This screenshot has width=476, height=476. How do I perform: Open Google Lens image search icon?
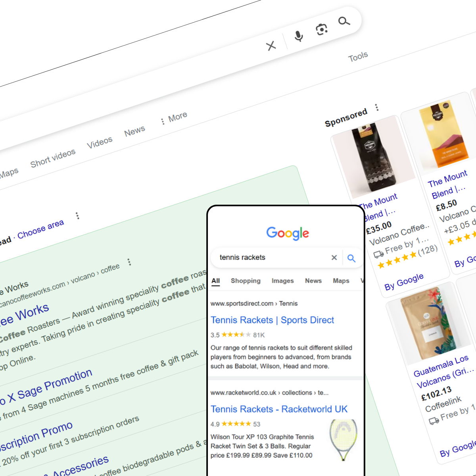pos(321,29)
